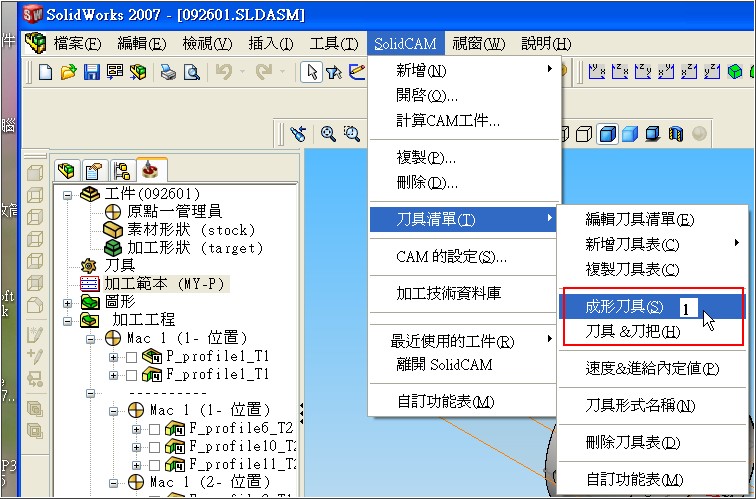Click 編輯刀具清單(E) menu entry
Image resolution: width=756 pixels, height=499 pixels.
coord(639,220)
